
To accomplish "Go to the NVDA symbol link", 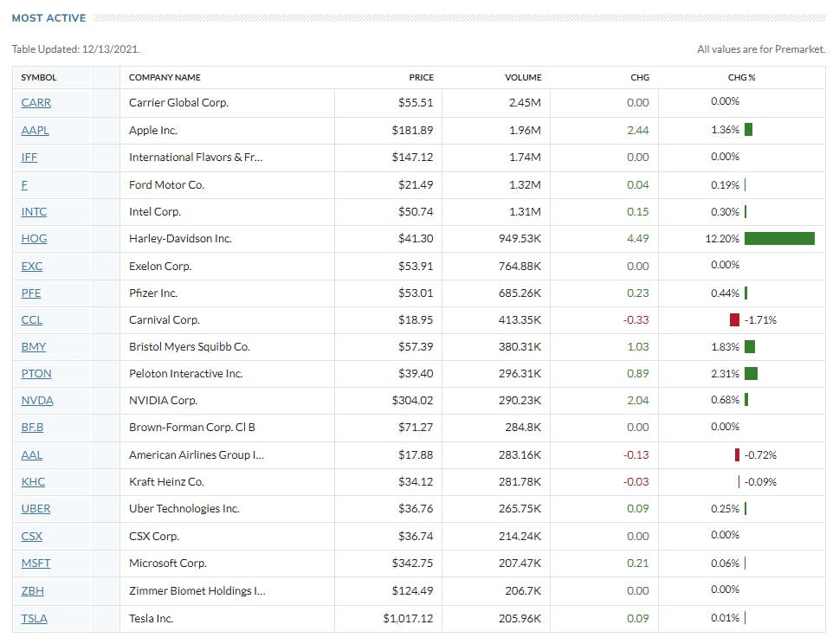I will (x=37, y=401).
